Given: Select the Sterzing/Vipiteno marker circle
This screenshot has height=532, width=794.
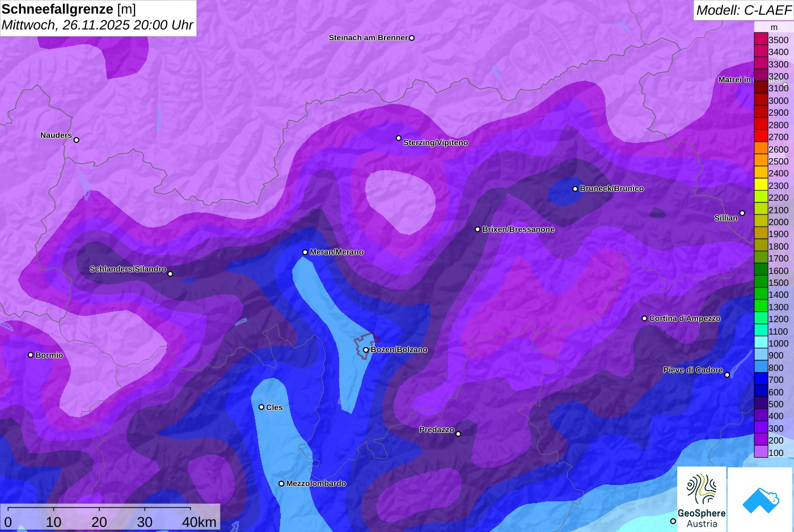Looking at the screenshot, I should pyautogui.click(x=399, y=138).
